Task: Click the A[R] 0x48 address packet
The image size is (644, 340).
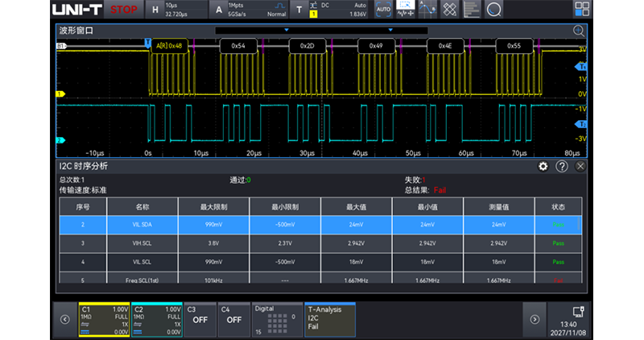Action: (170, 46)
